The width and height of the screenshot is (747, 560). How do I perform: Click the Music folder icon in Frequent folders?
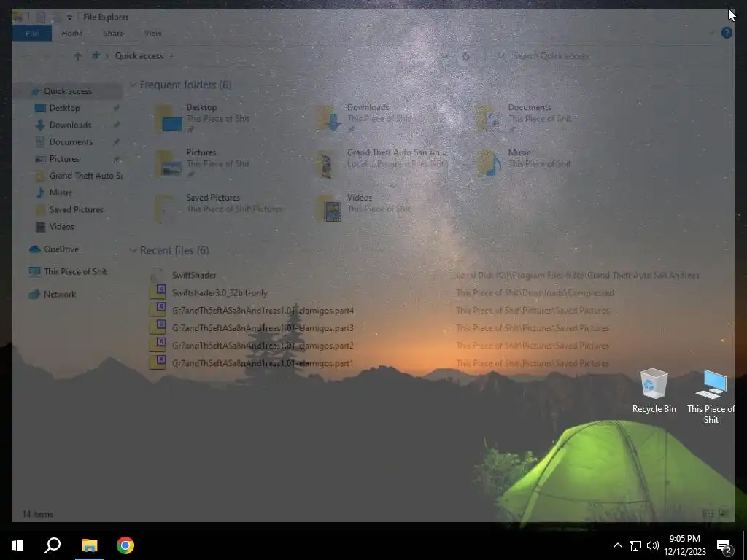pos(490,164)
